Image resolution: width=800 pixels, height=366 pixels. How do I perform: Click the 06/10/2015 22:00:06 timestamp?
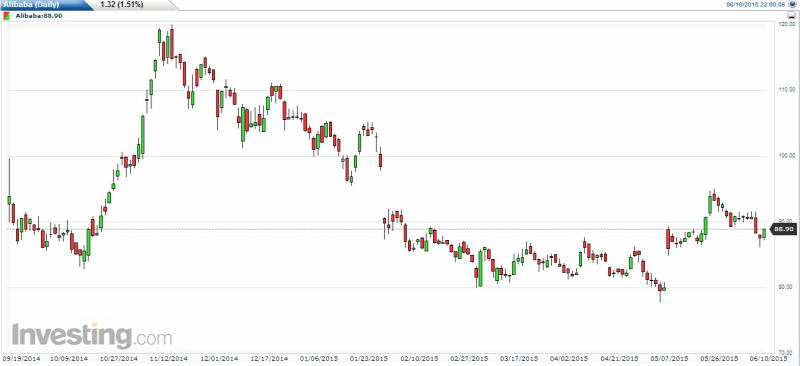[x=756, y=4]
